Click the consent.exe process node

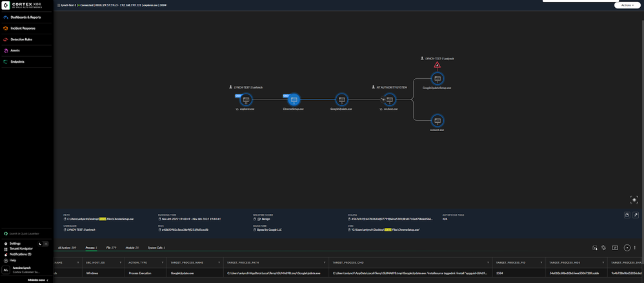438,121
